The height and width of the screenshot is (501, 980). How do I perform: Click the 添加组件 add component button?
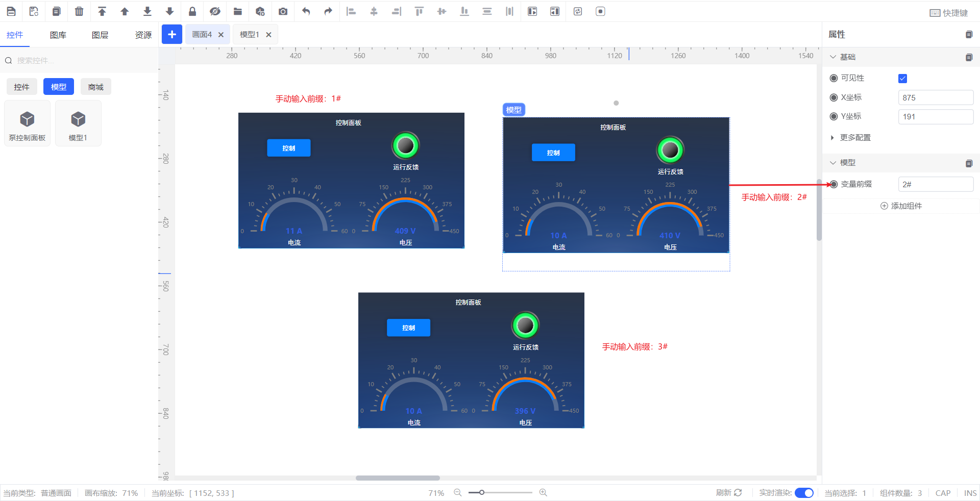pos(901,206)
